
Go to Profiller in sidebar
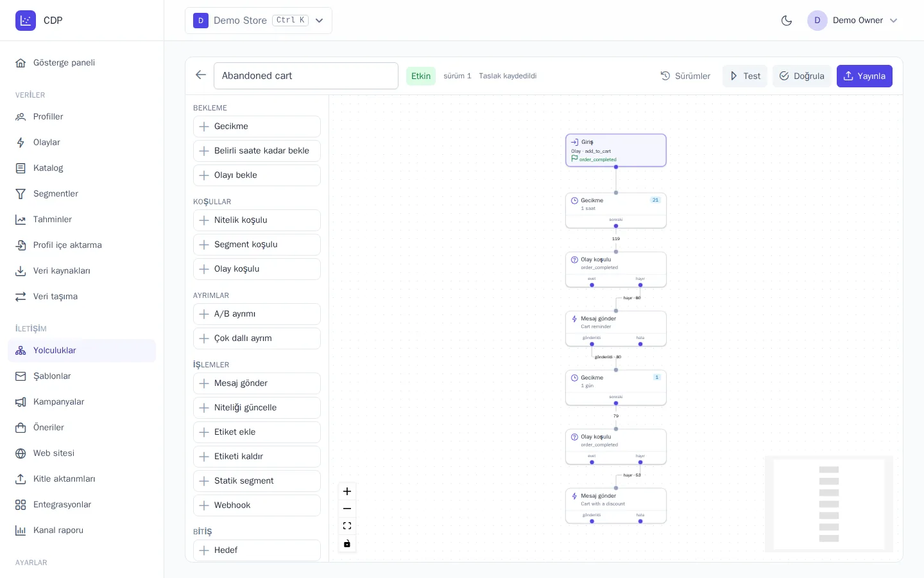click(82, 117)
